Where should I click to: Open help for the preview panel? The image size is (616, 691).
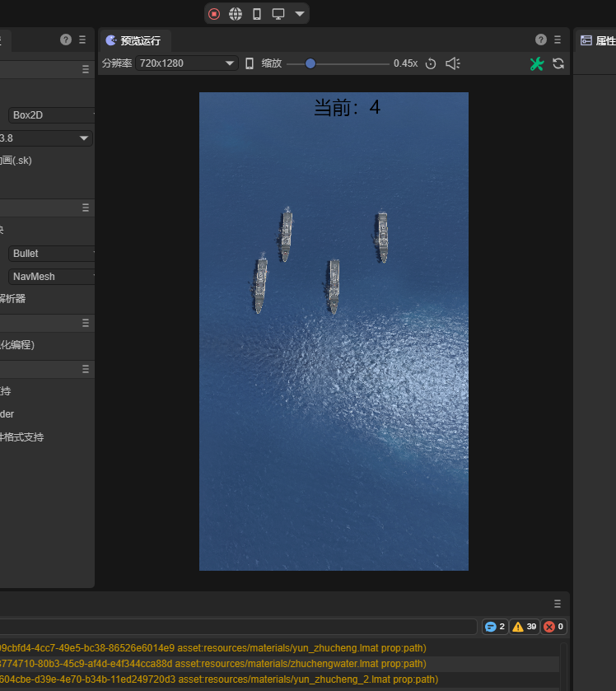click(x=541, y=40)
